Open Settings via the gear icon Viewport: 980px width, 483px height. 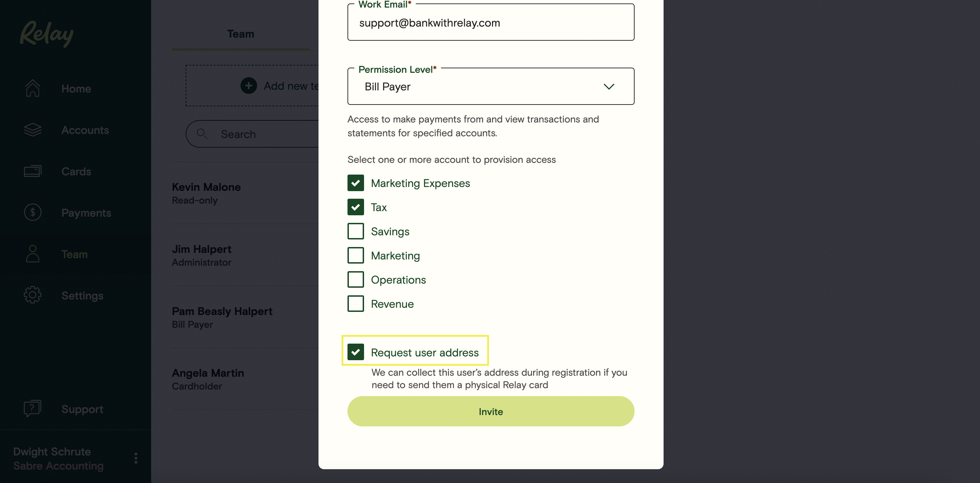(33, 295)
